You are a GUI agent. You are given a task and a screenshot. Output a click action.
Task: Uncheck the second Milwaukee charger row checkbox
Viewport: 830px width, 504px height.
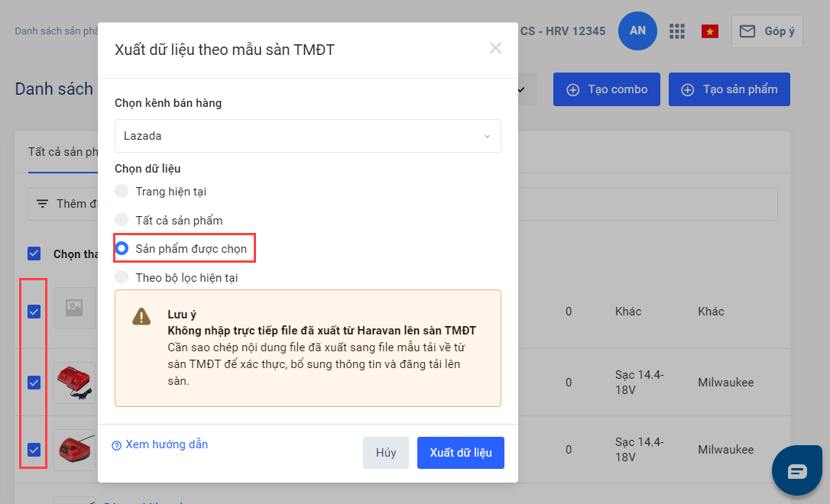point(34,450)
